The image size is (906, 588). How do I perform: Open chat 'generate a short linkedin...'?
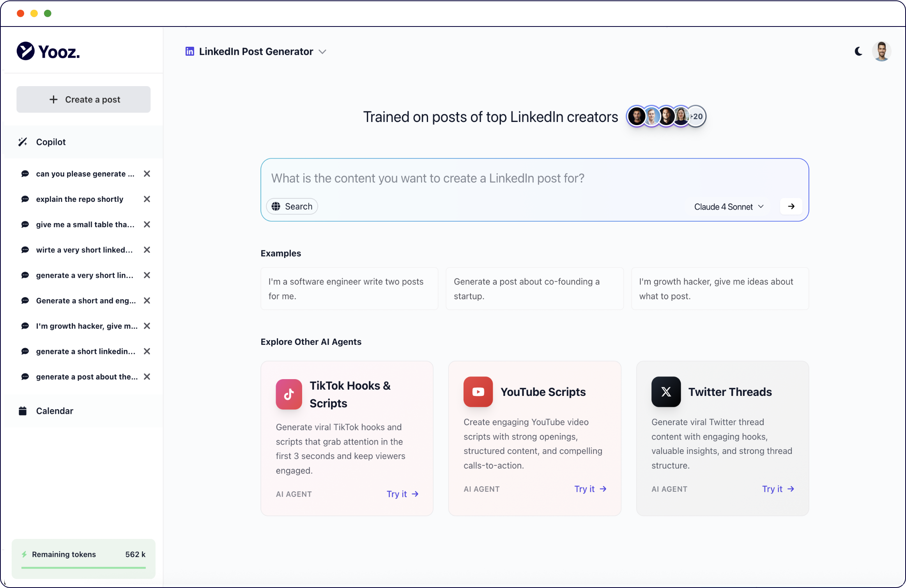point(86,351)
